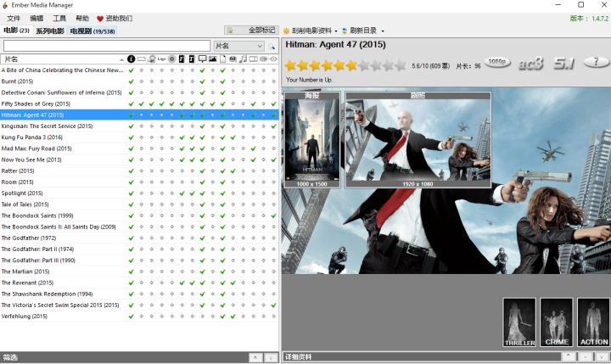The height and width of the screenshot is (364, 611).
Task: Sort by the gray eye column icon
Action: click(263, 59)
